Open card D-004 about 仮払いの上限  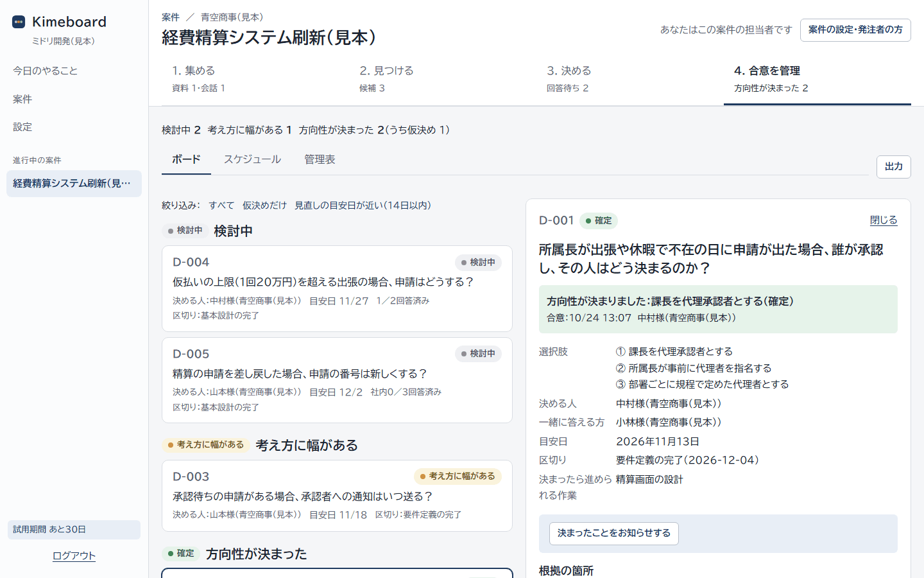point(337,288)
